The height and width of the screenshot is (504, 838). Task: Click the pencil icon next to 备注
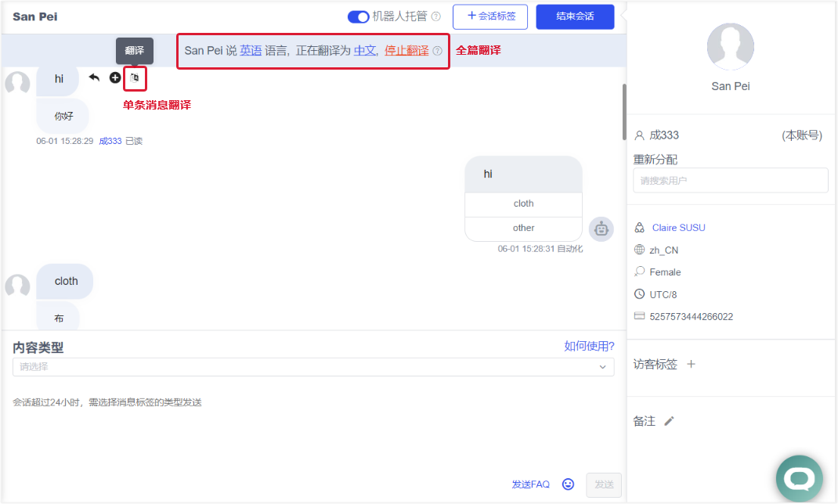coord(669,421)
